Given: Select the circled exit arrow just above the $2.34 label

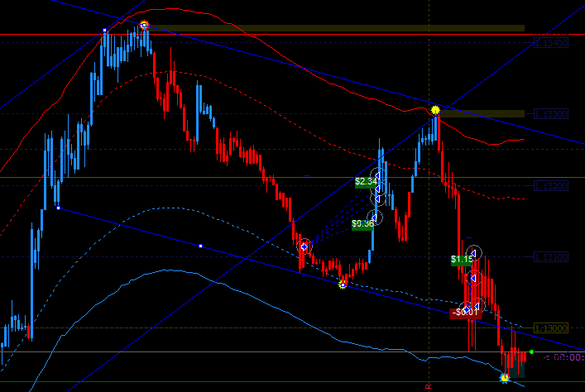Looking at the screenshot, I should click(377, 175).
